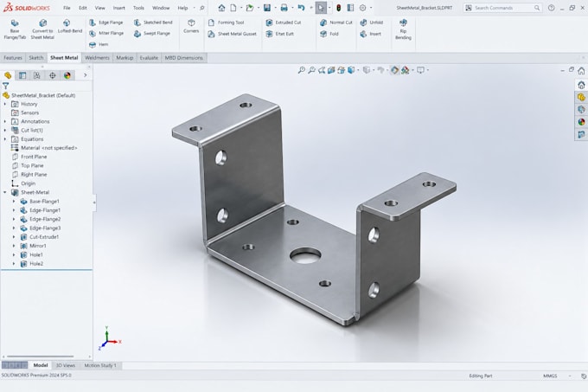Open the DisplayManager appearance tab
588x392 pixels.
pos(67,75)
